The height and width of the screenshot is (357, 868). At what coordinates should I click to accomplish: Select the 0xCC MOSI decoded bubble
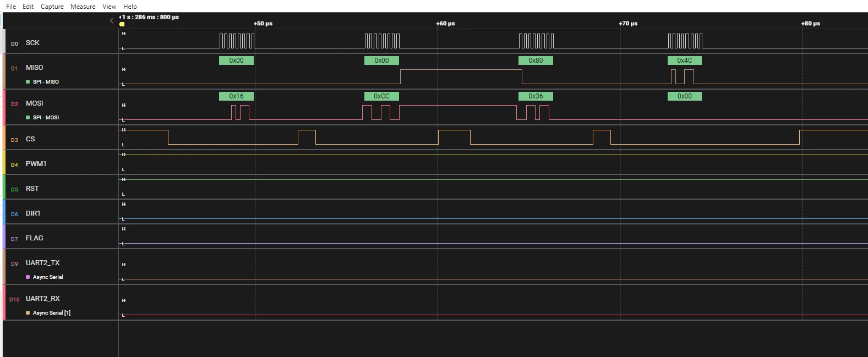pyautogui.click(x=381, y=96)
